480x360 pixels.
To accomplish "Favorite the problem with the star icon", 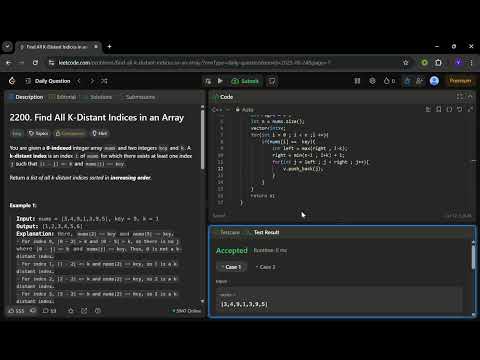I will tap(71, 311).
